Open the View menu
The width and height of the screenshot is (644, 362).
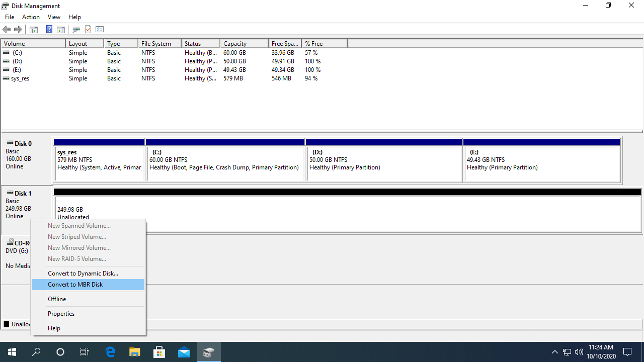pyautogui.click(x=54, y=17)
